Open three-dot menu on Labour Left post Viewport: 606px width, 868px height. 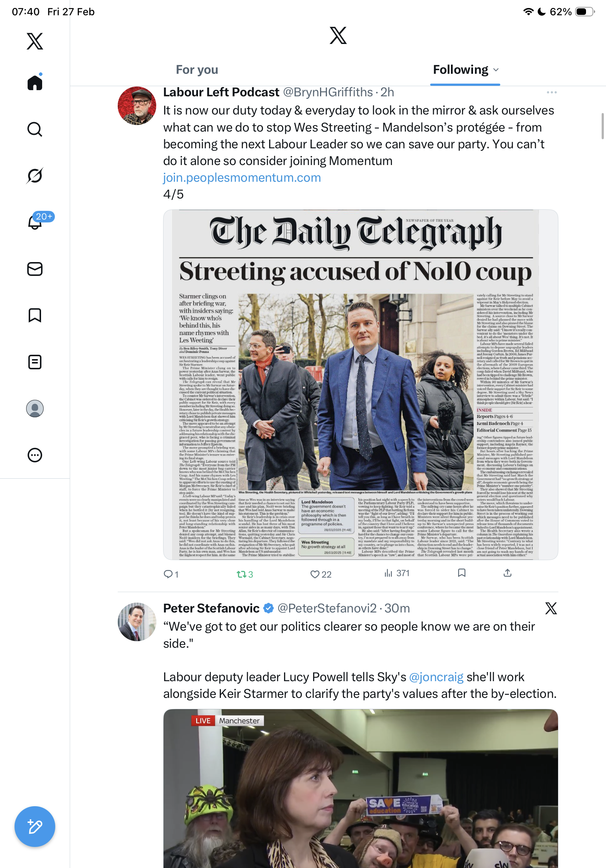point(551,92)
